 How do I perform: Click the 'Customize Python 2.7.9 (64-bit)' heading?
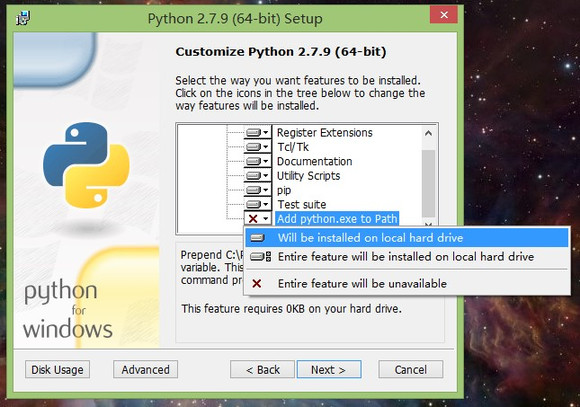pyautogui.click(x=281, y=51)
